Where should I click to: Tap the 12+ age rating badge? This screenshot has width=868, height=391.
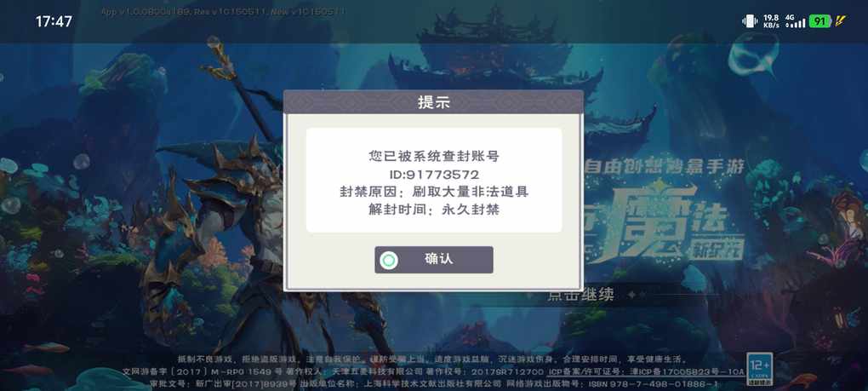pyautogui.click(x=759, y=368)
